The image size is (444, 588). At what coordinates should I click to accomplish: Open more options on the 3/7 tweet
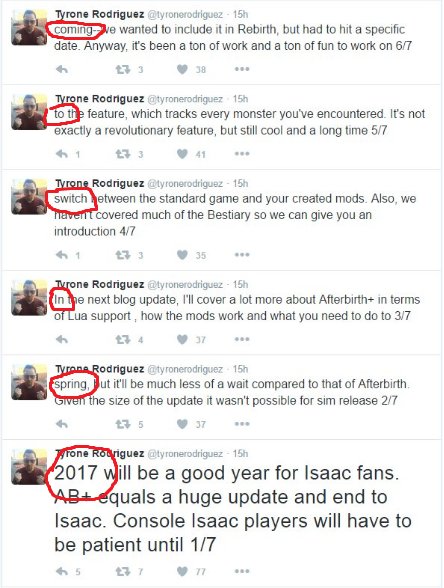click(x=242, y=339)
